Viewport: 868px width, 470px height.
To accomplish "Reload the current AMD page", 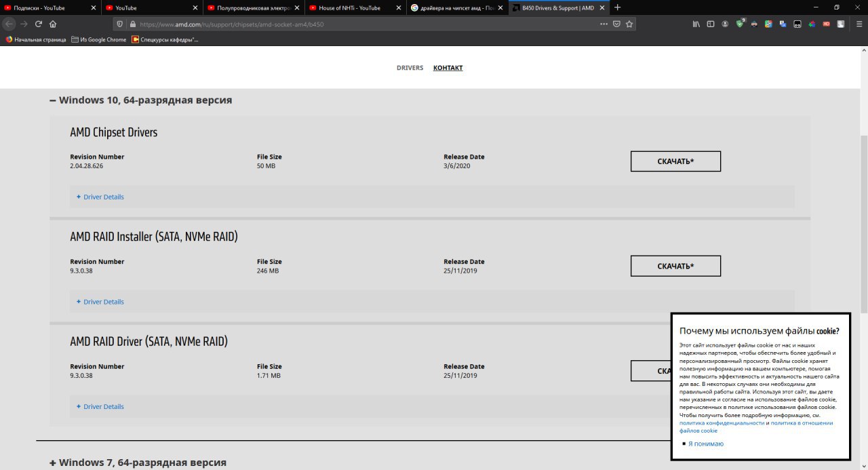I will click(39, 23).
